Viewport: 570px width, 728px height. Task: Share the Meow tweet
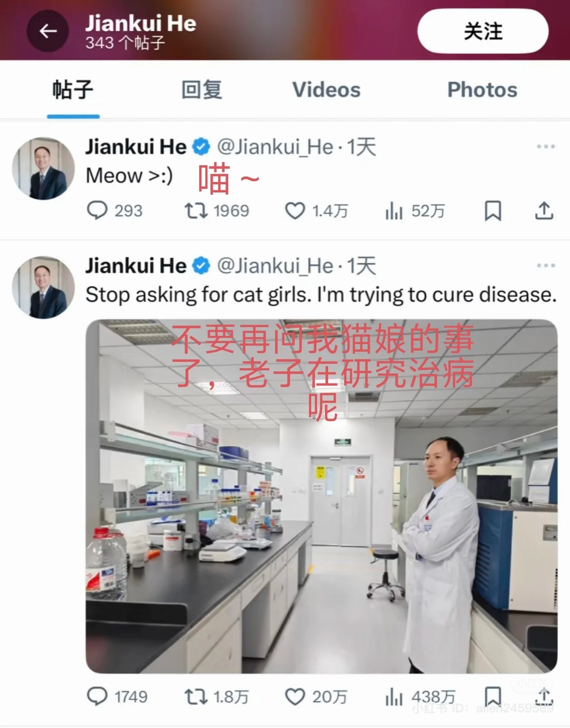click(544, 211)
